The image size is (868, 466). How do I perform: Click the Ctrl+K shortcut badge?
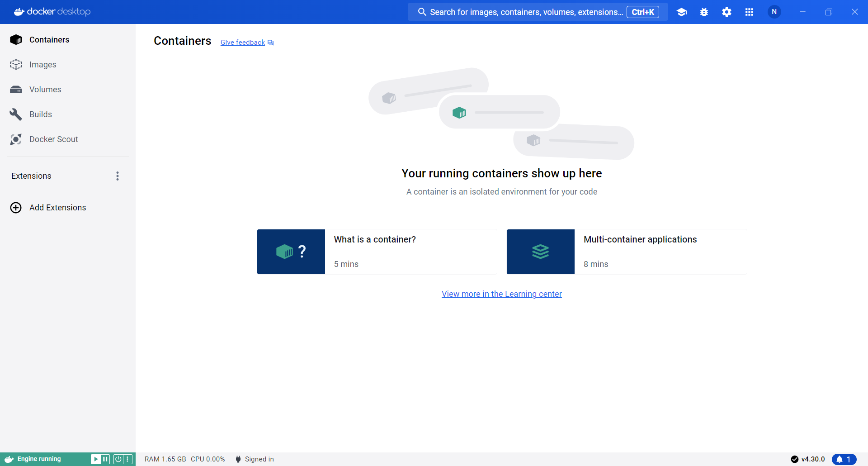point(642,12)
